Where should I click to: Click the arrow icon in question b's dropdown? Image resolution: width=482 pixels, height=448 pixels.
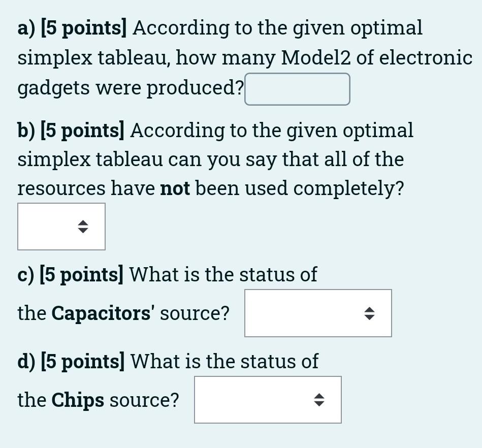pos(83,227)
